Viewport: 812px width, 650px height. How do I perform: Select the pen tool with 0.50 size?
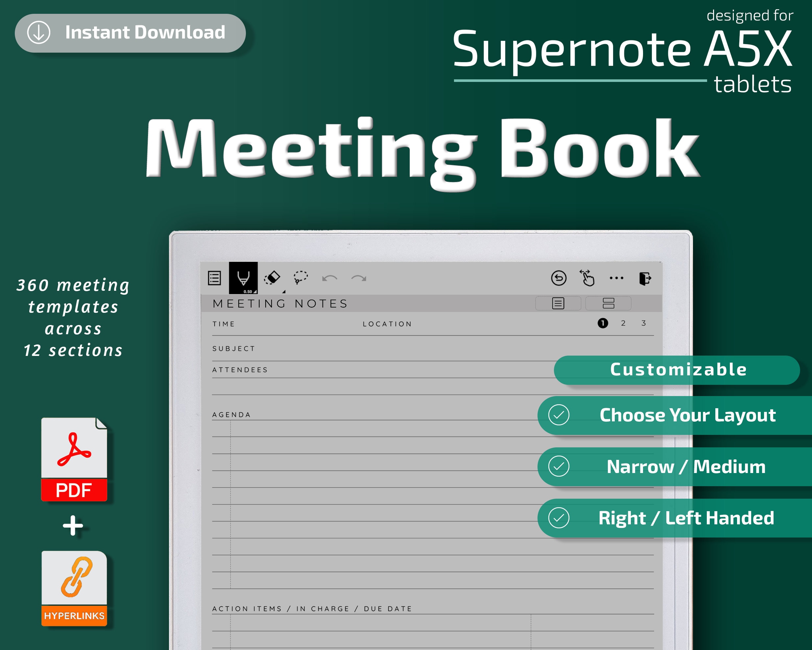[243, 278]
